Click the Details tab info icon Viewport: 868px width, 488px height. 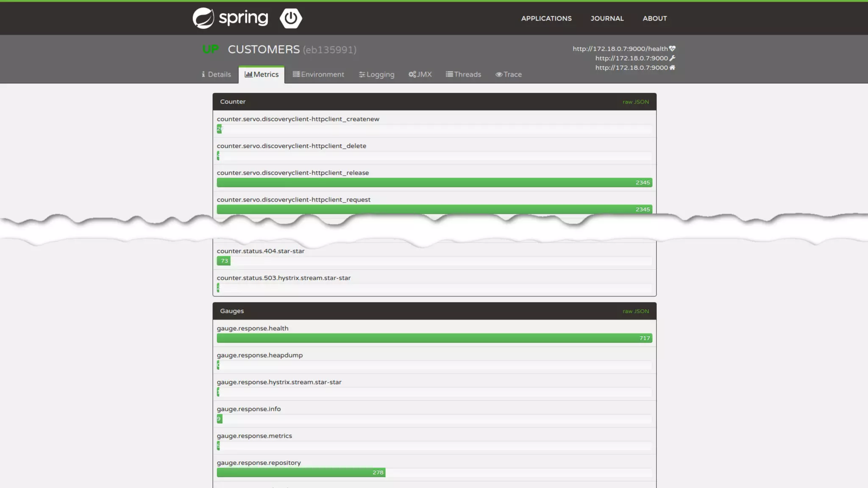pyautogui.click(x=203, y=75)
